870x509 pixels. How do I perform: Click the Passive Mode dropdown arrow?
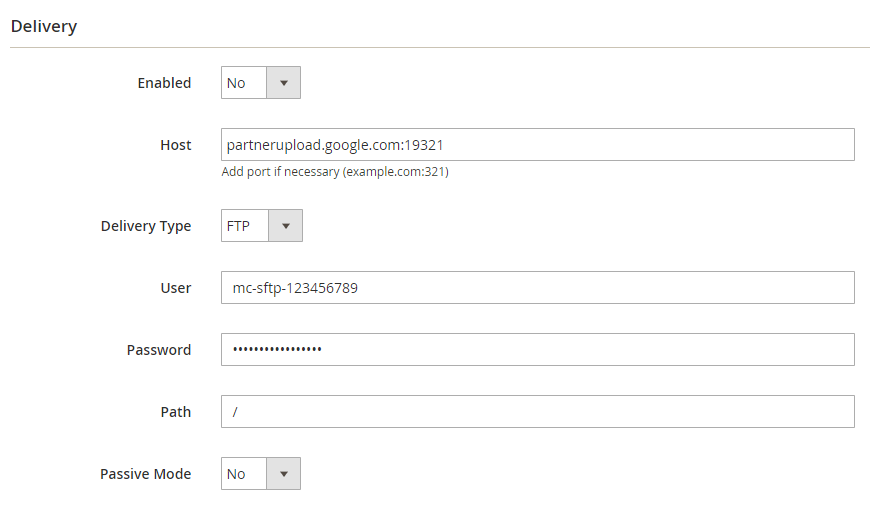(283, 474)
